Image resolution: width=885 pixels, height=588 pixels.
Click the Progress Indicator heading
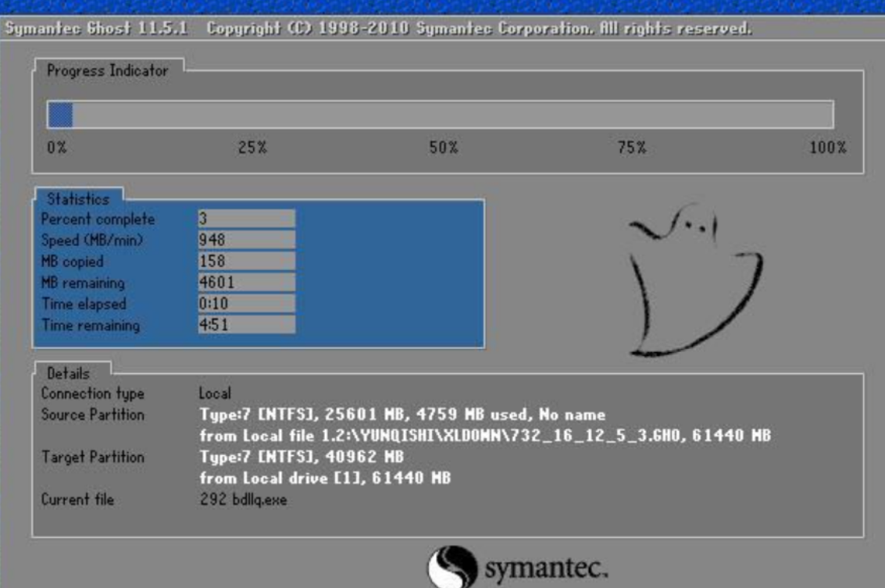tap(107, 71)
